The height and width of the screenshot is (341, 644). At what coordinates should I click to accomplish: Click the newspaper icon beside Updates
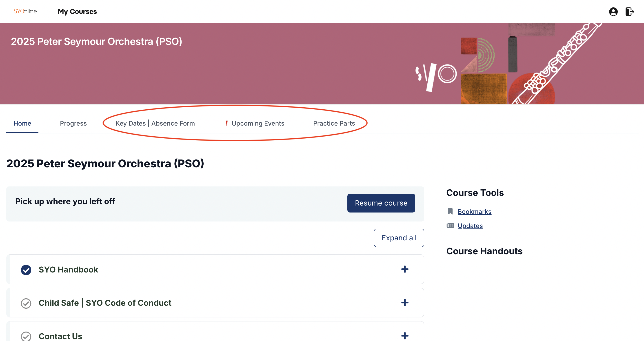(x=450, y=226)
